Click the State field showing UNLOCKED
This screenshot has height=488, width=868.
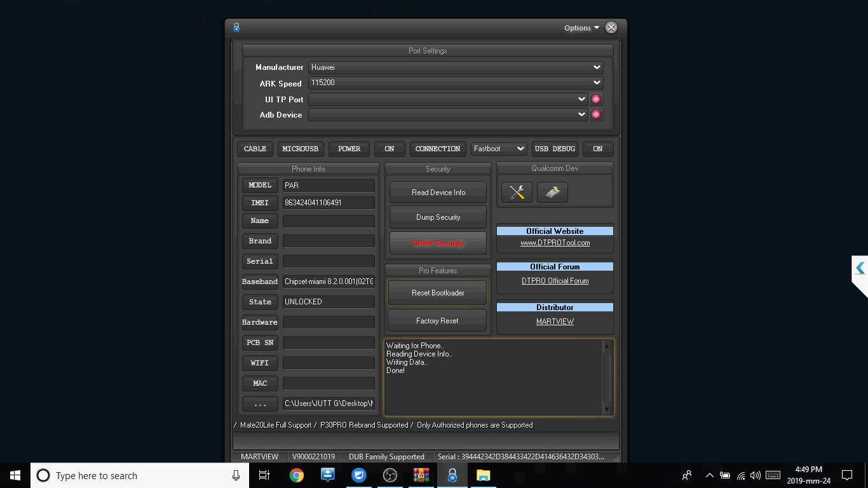click(x=329, y=302)
